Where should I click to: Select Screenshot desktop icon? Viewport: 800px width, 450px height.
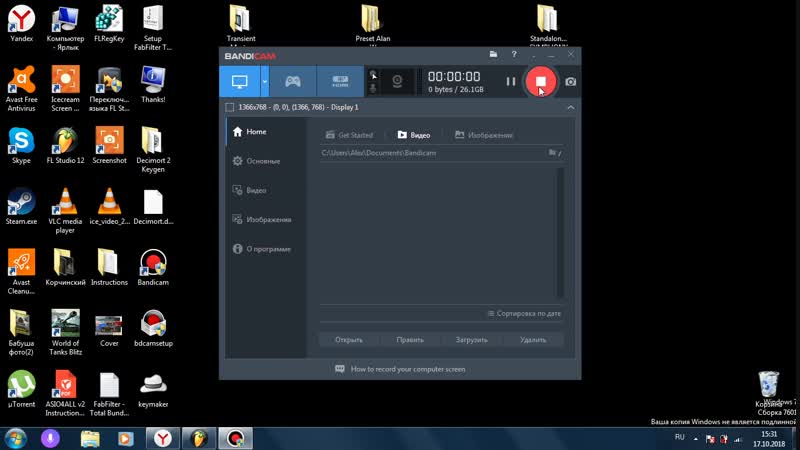(109, 145)
